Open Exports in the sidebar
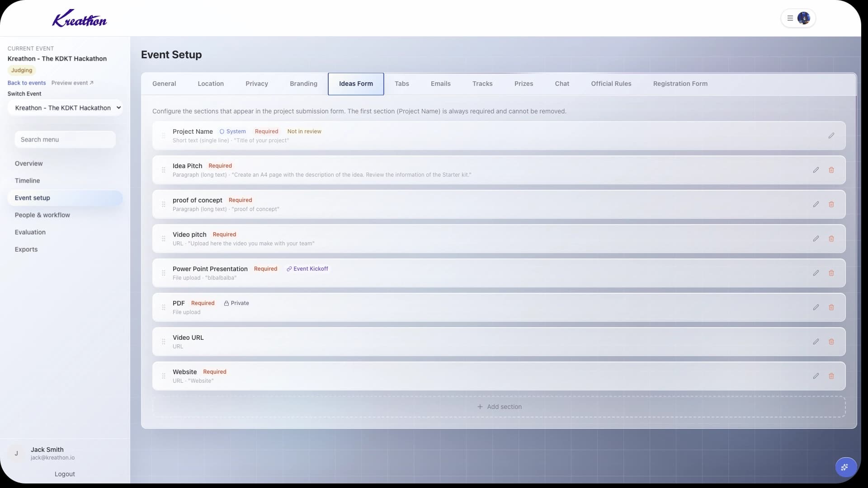The image size is (868, 488). 65,249
